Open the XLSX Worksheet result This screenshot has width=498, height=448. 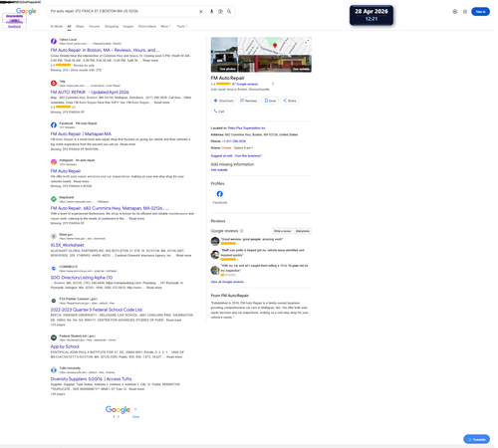(67, 245)
